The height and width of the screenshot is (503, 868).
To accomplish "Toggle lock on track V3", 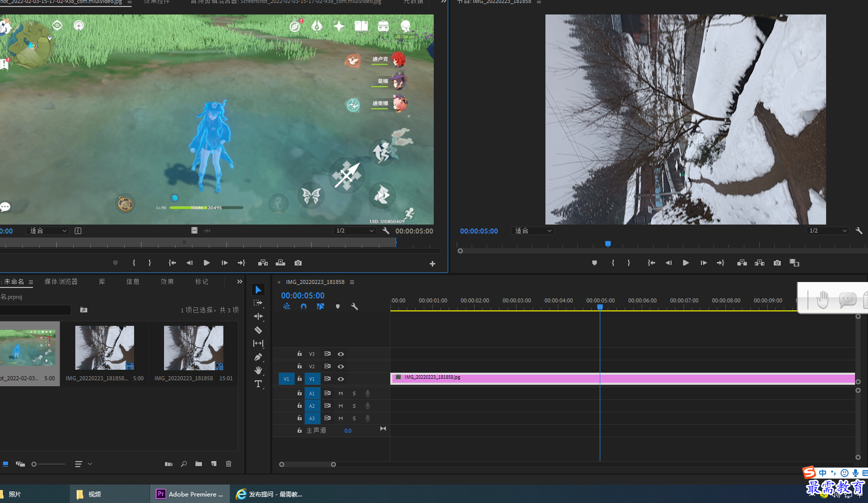I will coord(300,353).
